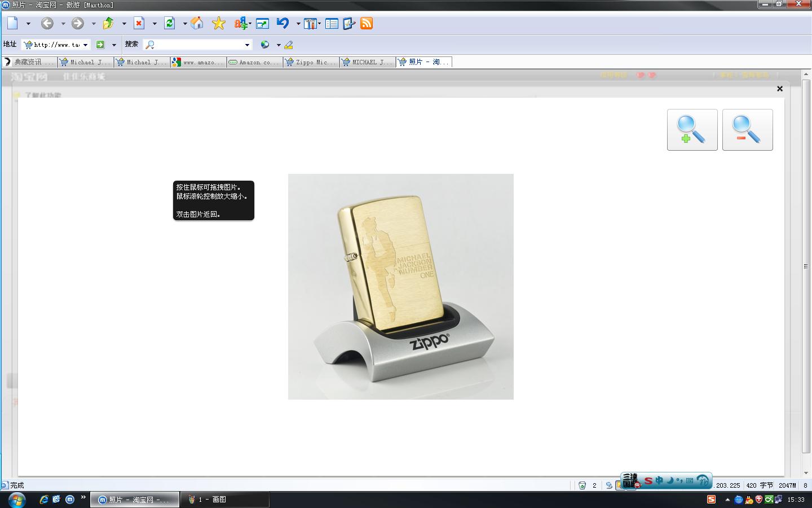This screenshot has width=812, height=508.
Task: Go back to the previous page
Action: (x=47, y=23)
